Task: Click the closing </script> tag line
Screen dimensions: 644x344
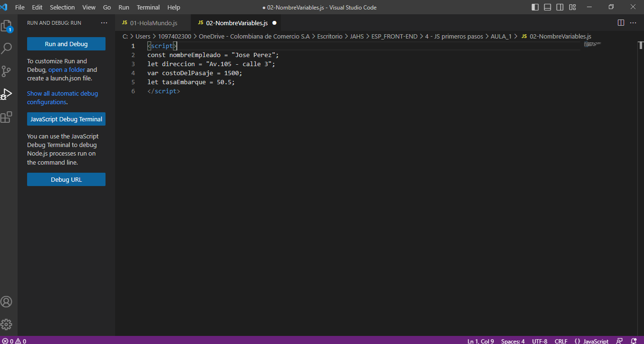Action: [163, 91]
